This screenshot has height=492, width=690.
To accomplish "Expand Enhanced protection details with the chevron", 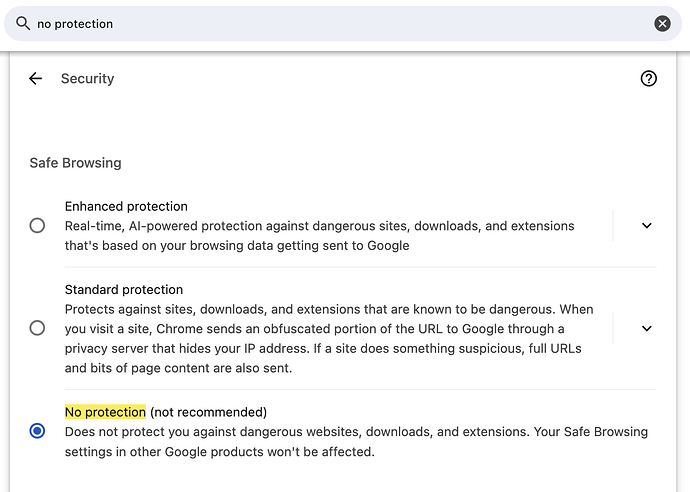I will coord(646,225).
